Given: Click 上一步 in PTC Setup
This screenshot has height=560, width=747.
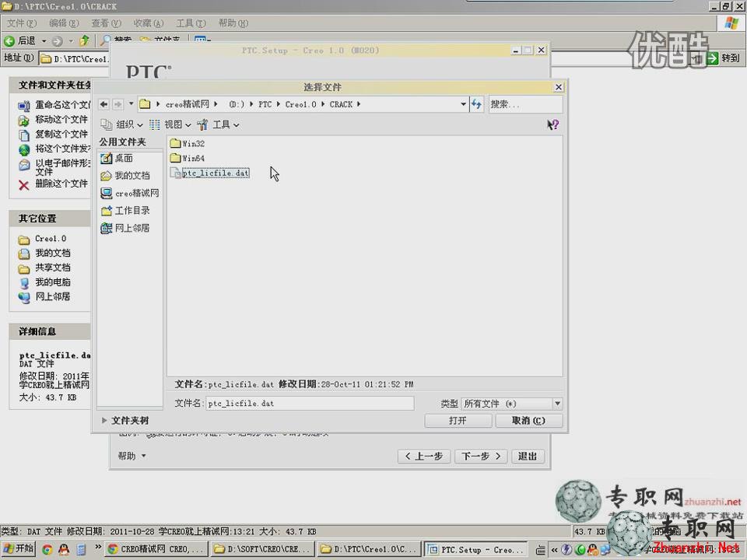Looking at the screenshot, I should [424, 457].
